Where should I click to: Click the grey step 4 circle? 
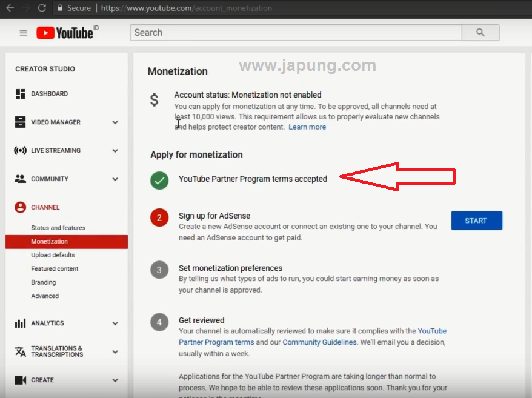159,322
